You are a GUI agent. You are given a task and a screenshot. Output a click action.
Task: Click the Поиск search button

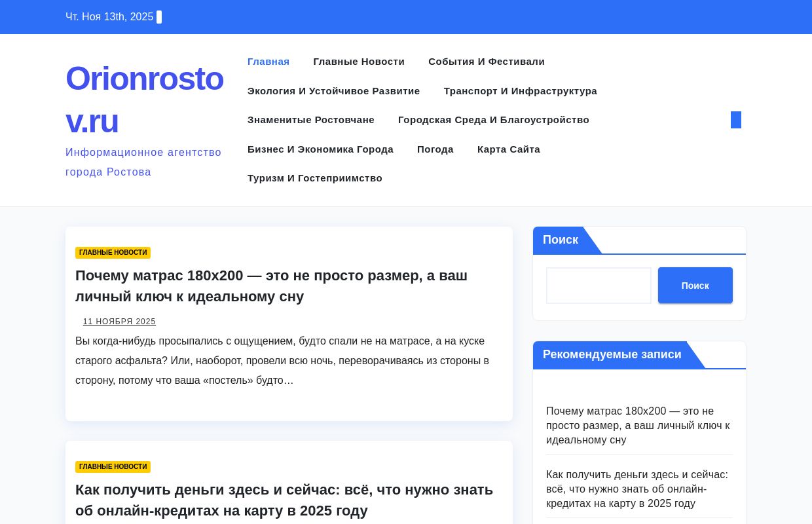(x=695, y=286)
